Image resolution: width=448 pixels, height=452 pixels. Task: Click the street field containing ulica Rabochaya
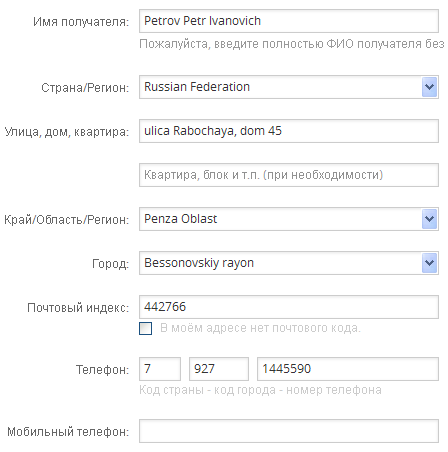(x=289, y=131)
